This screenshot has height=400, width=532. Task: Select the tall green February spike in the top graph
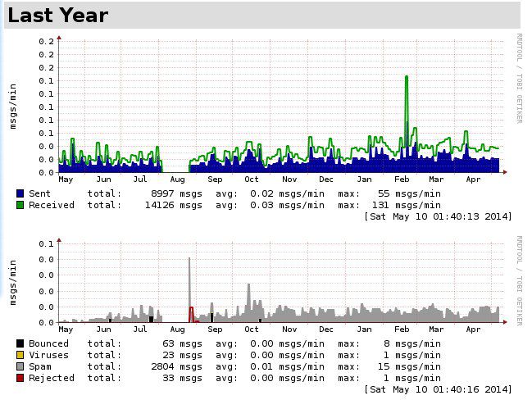[x=406, y=98]
